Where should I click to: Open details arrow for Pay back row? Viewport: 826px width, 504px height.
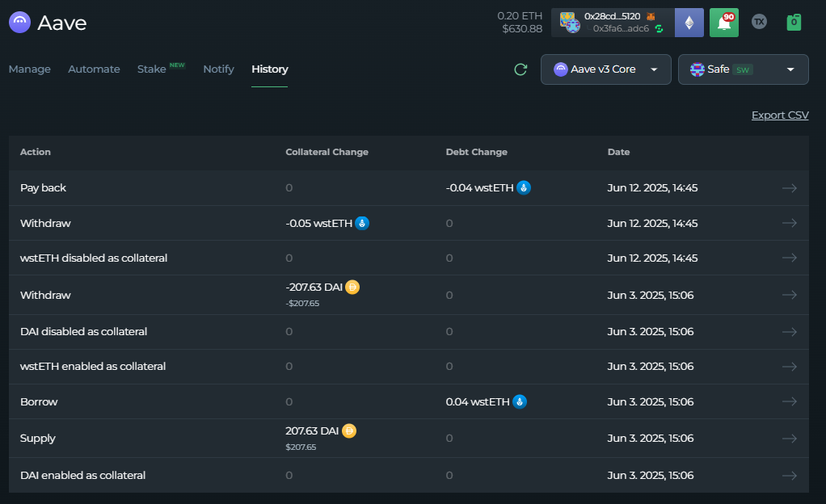click(789, 188)
